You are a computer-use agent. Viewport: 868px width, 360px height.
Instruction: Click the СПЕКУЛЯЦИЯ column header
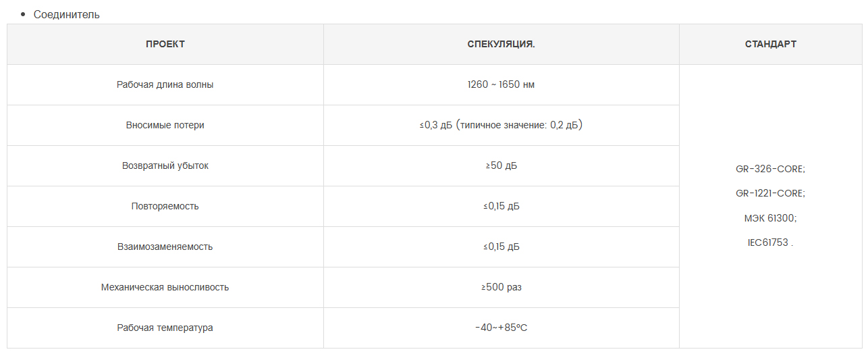coord(501,44)
